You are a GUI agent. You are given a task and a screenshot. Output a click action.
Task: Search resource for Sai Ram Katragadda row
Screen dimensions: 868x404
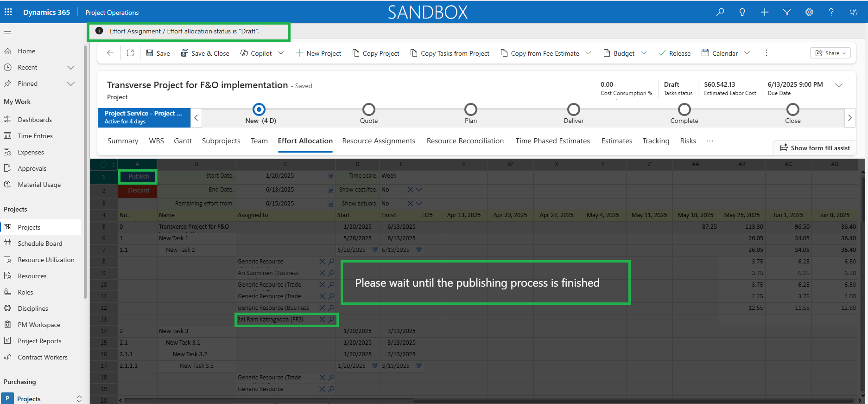coord(331,320)
